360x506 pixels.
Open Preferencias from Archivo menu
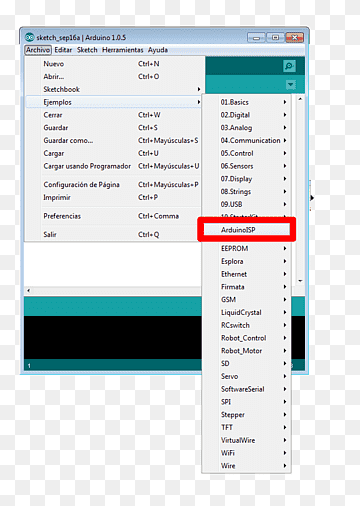click(114, 216)
